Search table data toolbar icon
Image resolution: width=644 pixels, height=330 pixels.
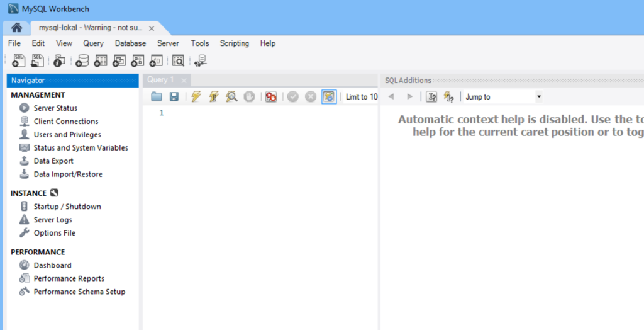tap(178, 60)
